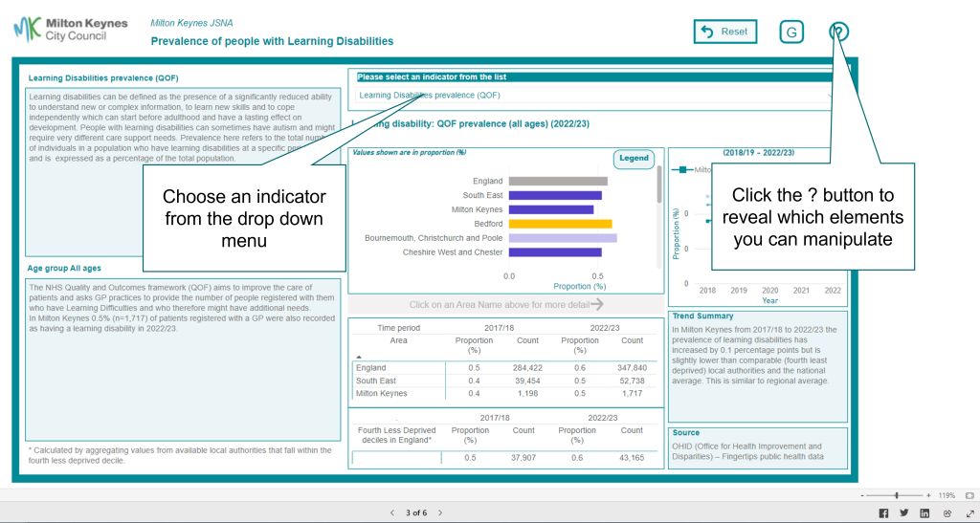Image resolution: width=980 pixels, height=523 pixels.
Task: Open the G button in the header
Action: click(x=791, y=32)
